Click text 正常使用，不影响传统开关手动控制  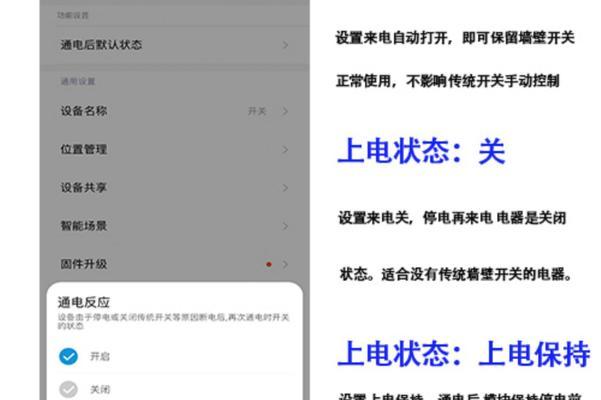[x=448, y=81]
